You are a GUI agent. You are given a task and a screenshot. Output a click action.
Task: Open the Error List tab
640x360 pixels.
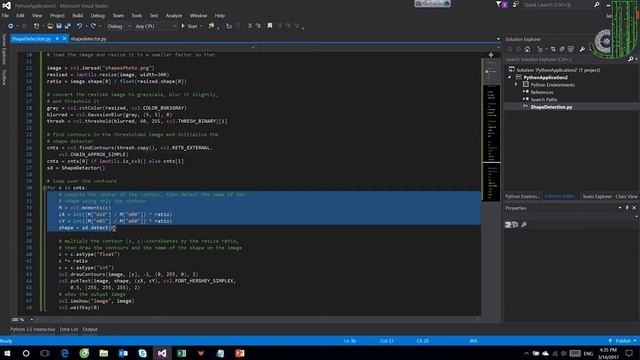[69, 329]
